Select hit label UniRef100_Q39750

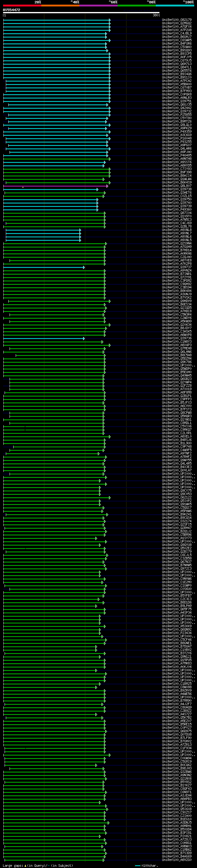pos(177,200)
